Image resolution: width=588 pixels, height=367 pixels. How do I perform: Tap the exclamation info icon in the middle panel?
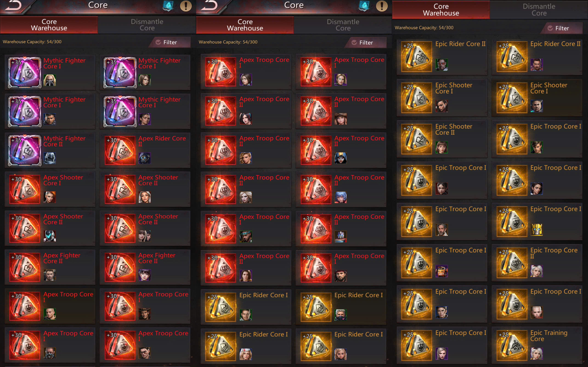click(382, 6)
